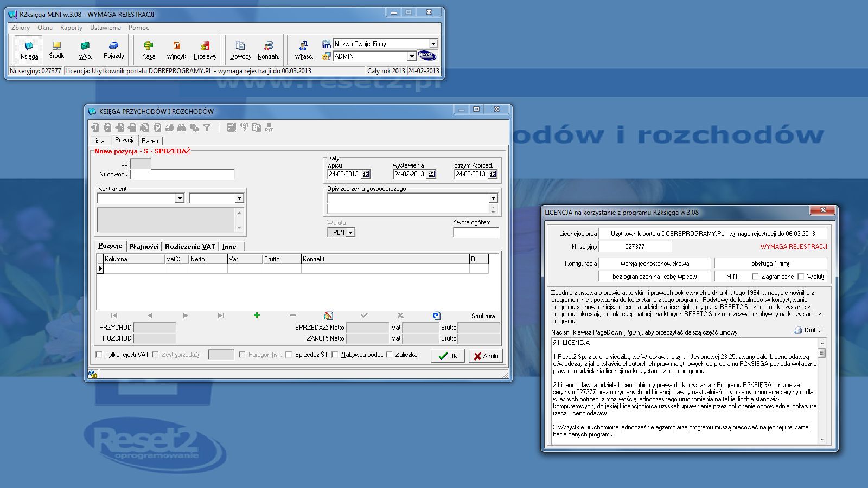The image size is (868, 488).
Task: Open the Waluta PLN currency dropdown
Action: point(350,233)
